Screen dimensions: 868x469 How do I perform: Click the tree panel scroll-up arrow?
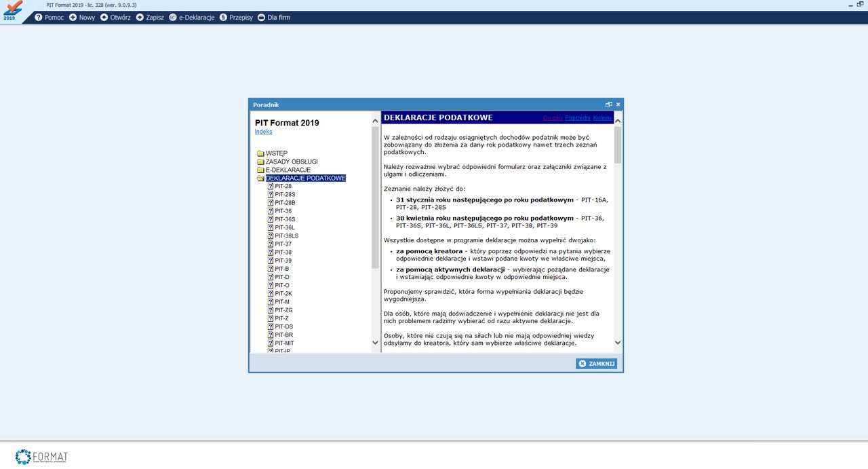click(x=376, y=121)
